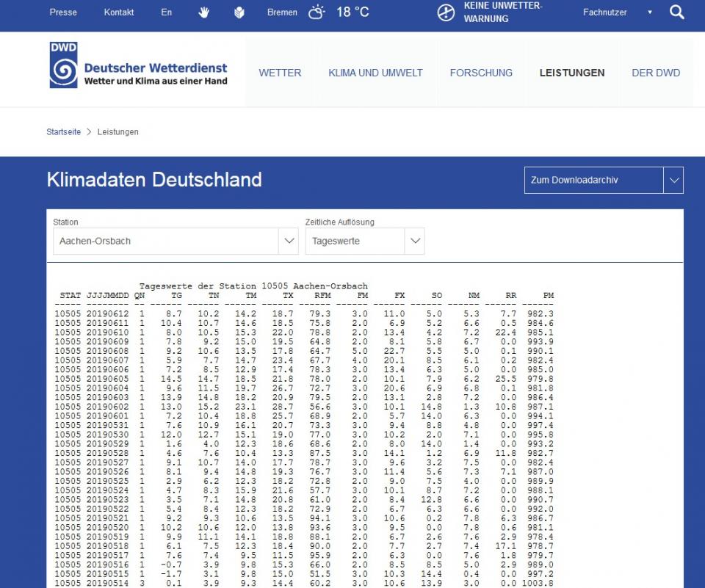Viewport: 705px width, 588px height.
Task: Select the FORSCHUNG menu item
Action: pos(481,73)
